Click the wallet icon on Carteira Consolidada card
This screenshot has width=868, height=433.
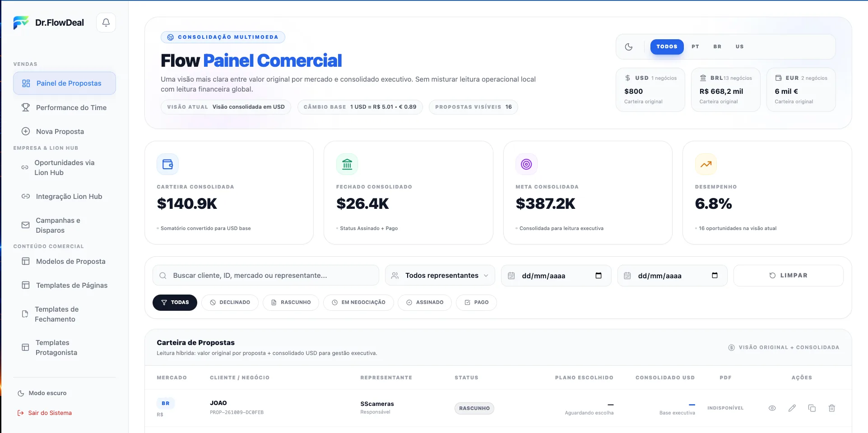coord(167,164)
